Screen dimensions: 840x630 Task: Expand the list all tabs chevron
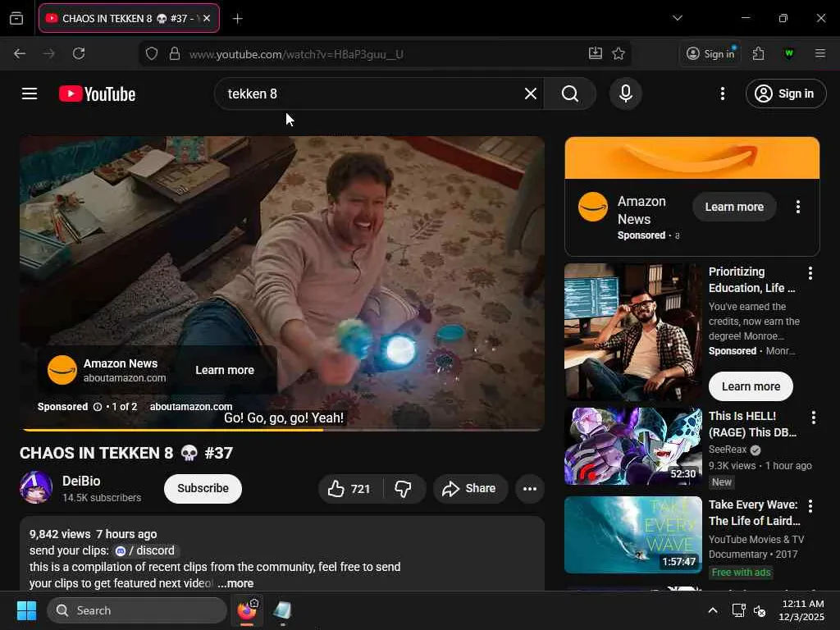[677, 18]
